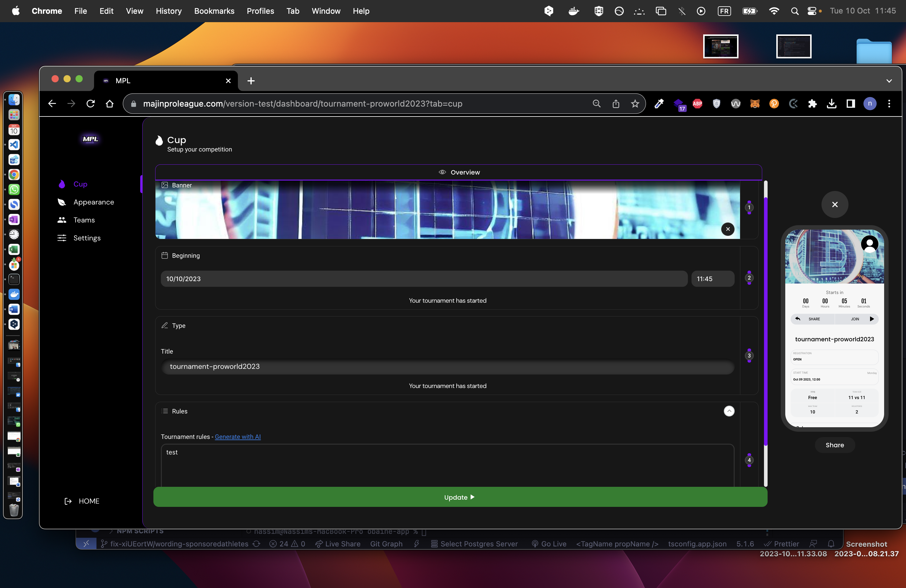This screenshot has height=588, width=906.
Task: Open the Bookmarks menu
Action: [x=214, y=11]
